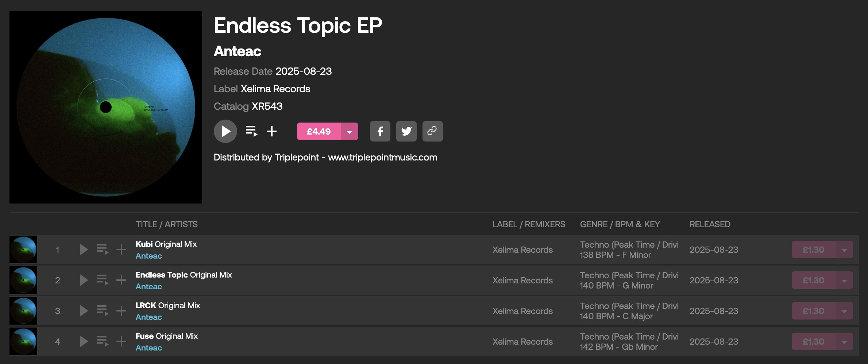
Task: Expand purchase options for the Fuse track
Action: tap(844, 342)
